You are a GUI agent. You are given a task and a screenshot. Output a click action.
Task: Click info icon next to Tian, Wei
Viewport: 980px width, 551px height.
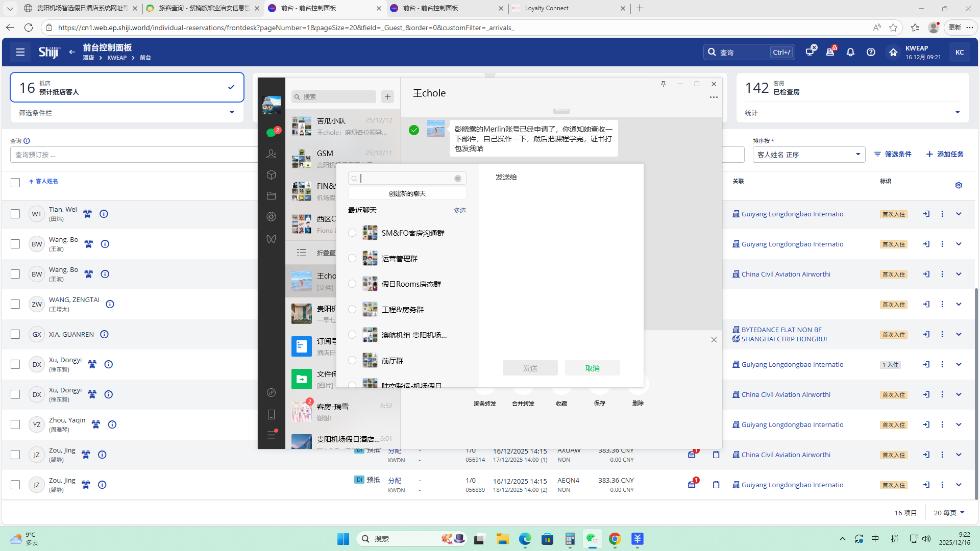[104, 214]
